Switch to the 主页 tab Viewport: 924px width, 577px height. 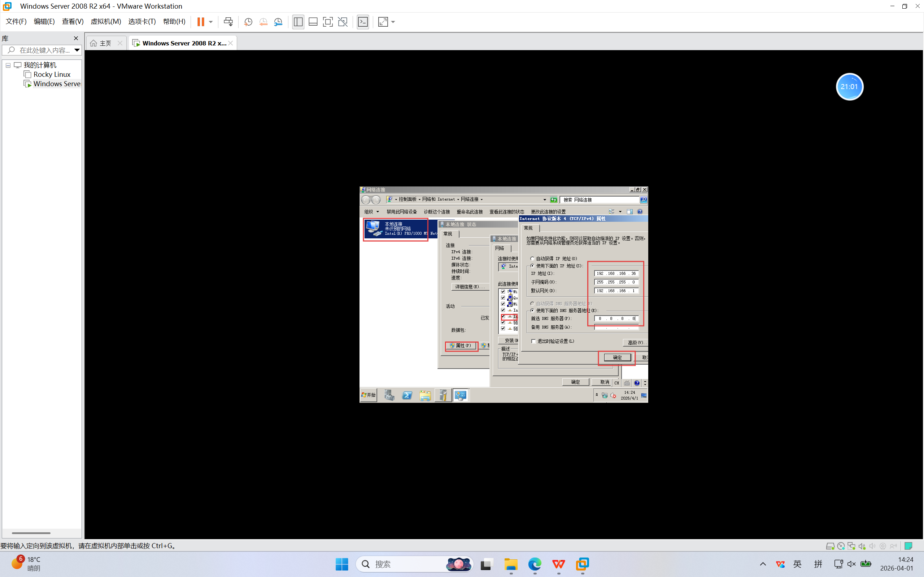click(x=105, y=43)
